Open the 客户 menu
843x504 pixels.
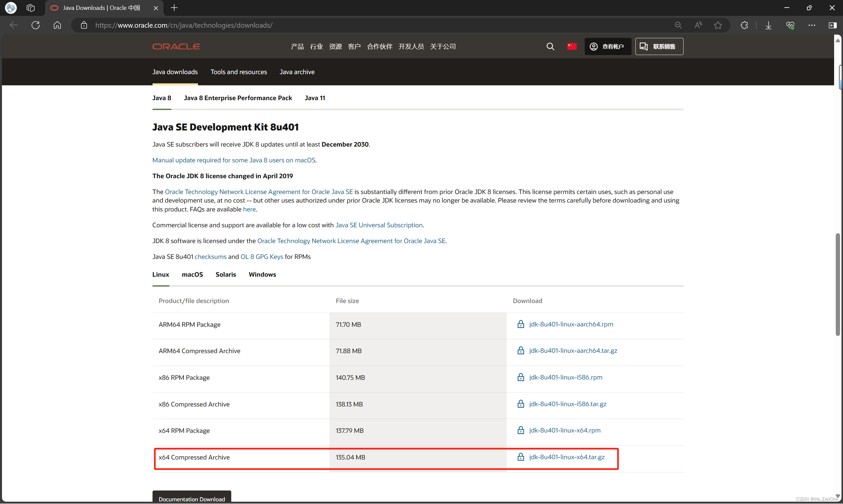point(354,46)
